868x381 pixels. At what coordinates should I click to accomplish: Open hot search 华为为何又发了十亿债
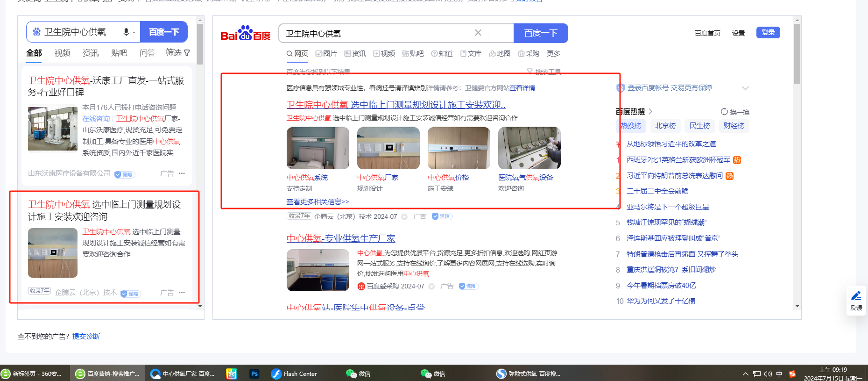[x=661, y=301]
